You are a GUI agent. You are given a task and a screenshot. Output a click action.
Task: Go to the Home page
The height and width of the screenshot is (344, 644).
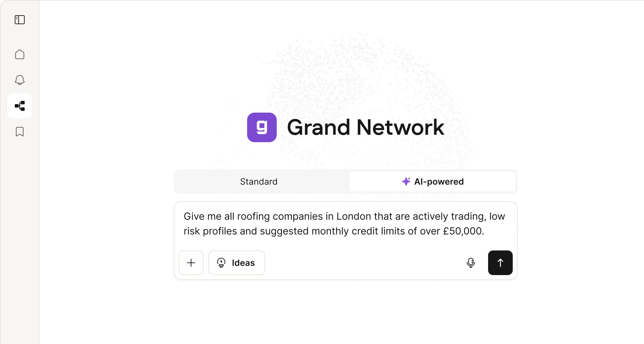tap(20, 54)
